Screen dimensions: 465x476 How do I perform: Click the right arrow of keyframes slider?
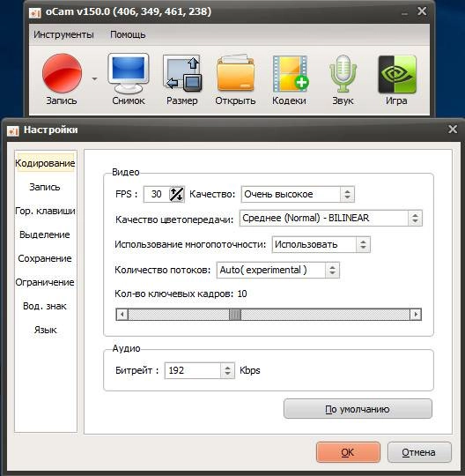pyautogui.click(x=416, y=314)
